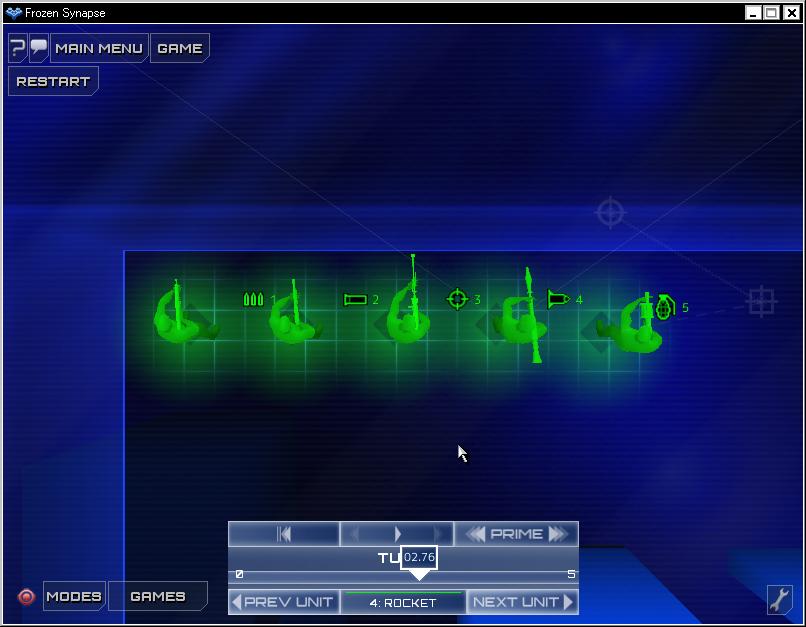Click the 4: ROCKET unit label

point(403,602)
